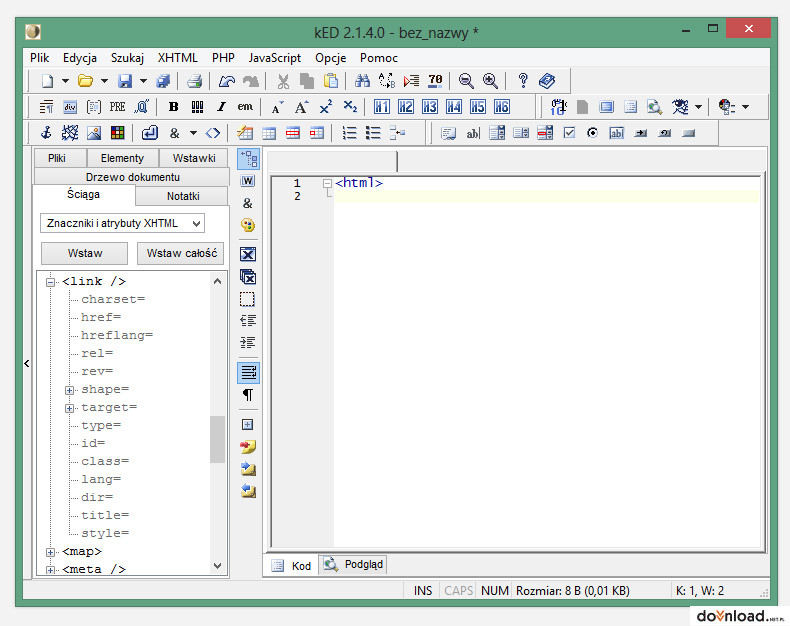Image resolution: width=790 pixels, height=626 pixels.
Task: Collapse side panel with left arrow
Action: (27, 363)
